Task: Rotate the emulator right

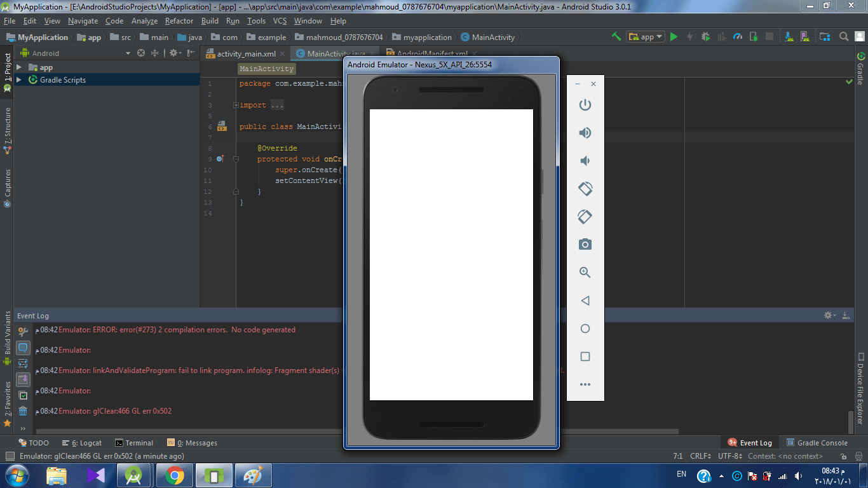Action: point(585,217)
